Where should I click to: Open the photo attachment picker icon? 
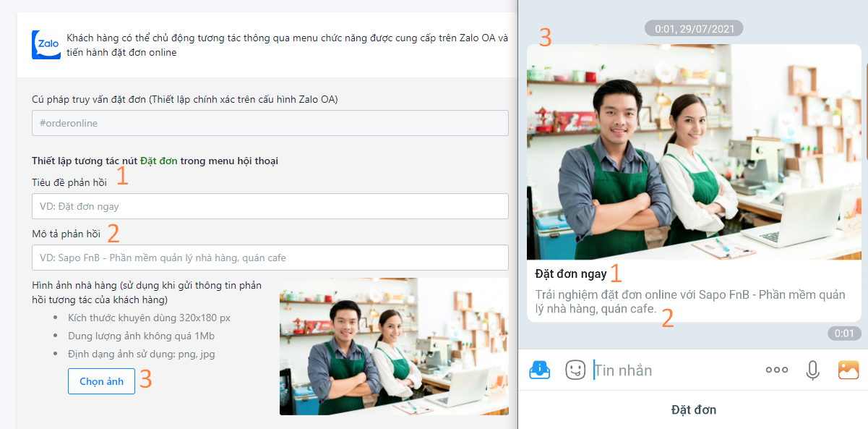(x=846, y=370)
